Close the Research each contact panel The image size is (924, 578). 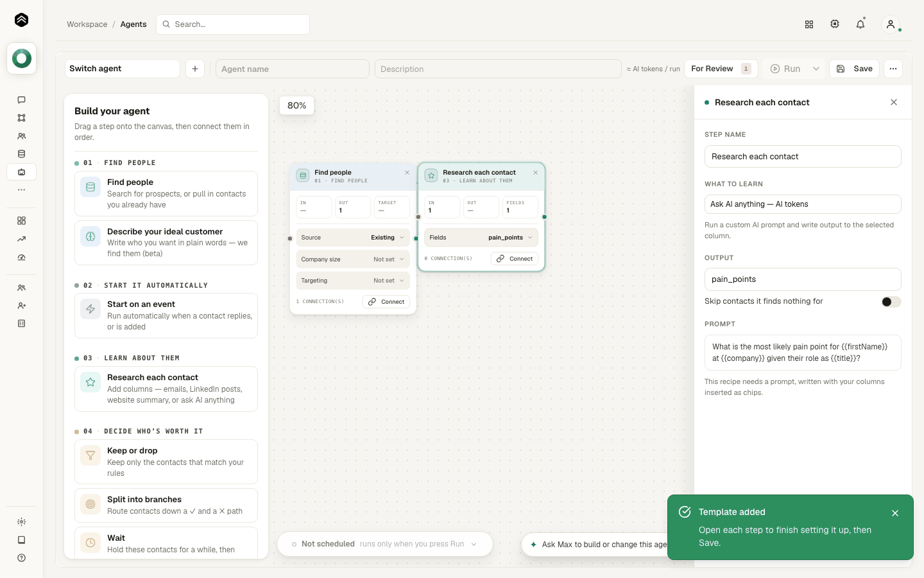pos(894,102)
